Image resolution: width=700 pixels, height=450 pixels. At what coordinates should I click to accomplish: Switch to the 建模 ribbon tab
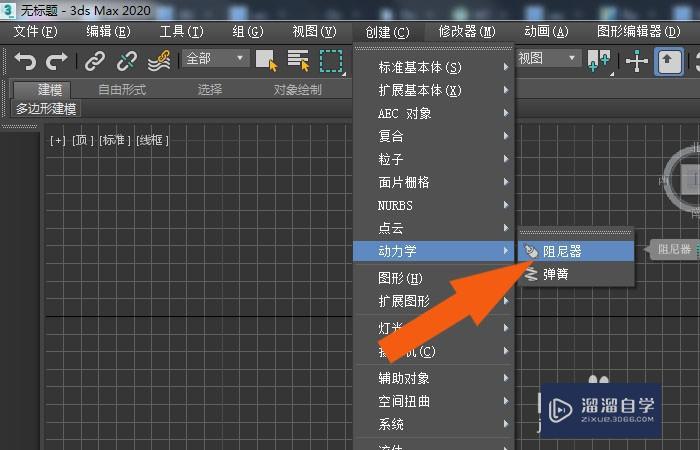42,90
